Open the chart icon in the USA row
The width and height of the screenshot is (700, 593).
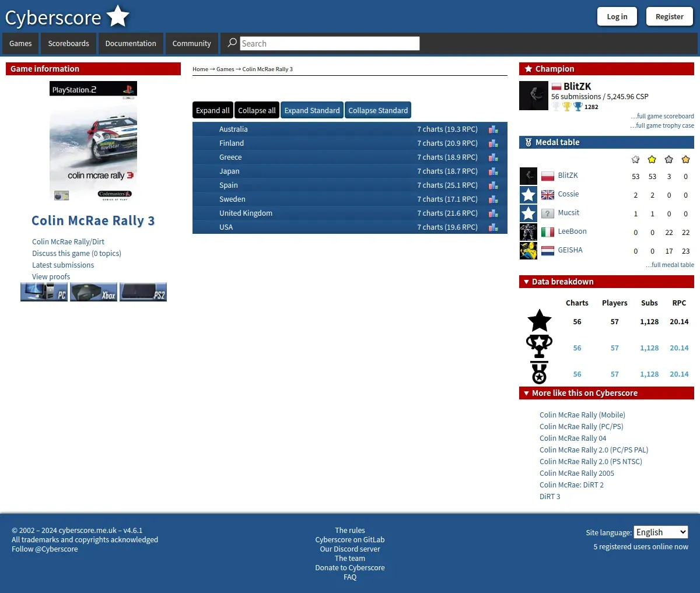point(494,227)
